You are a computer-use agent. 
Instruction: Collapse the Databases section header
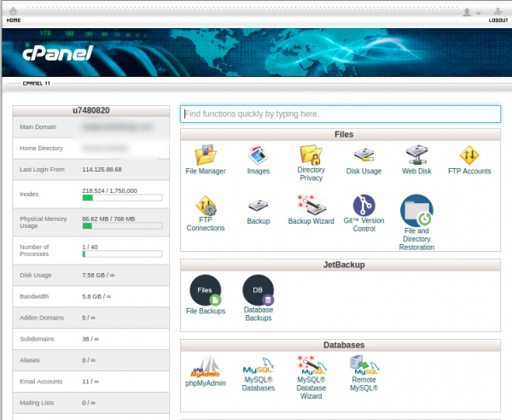tap(340, 345)
